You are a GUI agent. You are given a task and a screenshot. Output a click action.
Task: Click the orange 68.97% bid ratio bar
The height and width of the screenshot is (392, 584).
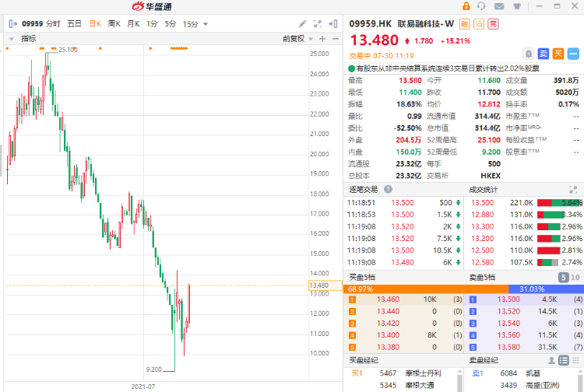(426, 289)
